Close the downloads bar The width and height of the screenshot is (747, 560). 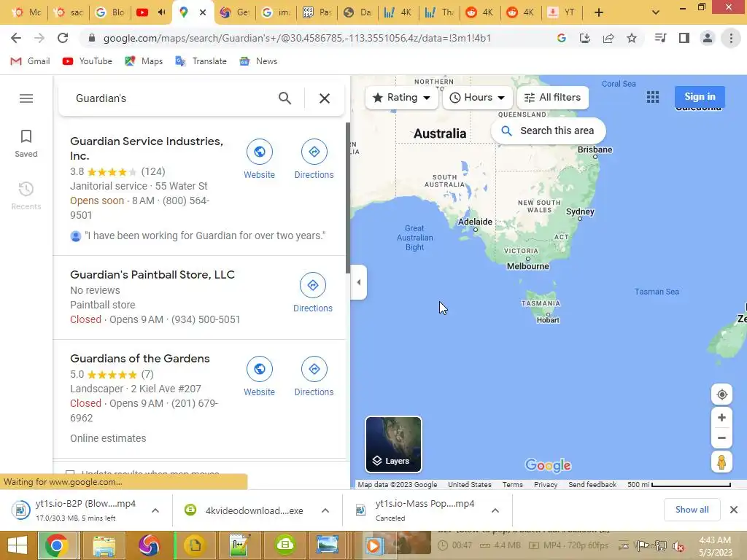pyautogui.click(x=734, y=510)
